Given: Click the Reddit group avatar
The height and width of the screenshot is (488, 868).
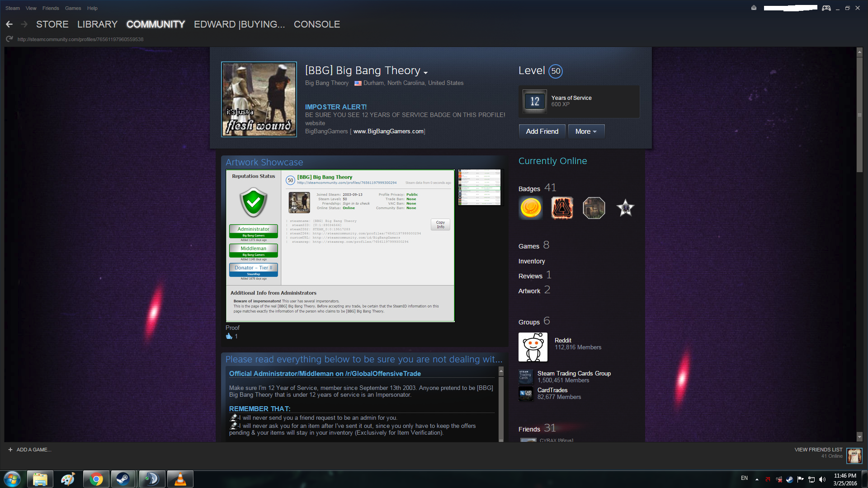Looking at the screenshot, I should point(533,347).
